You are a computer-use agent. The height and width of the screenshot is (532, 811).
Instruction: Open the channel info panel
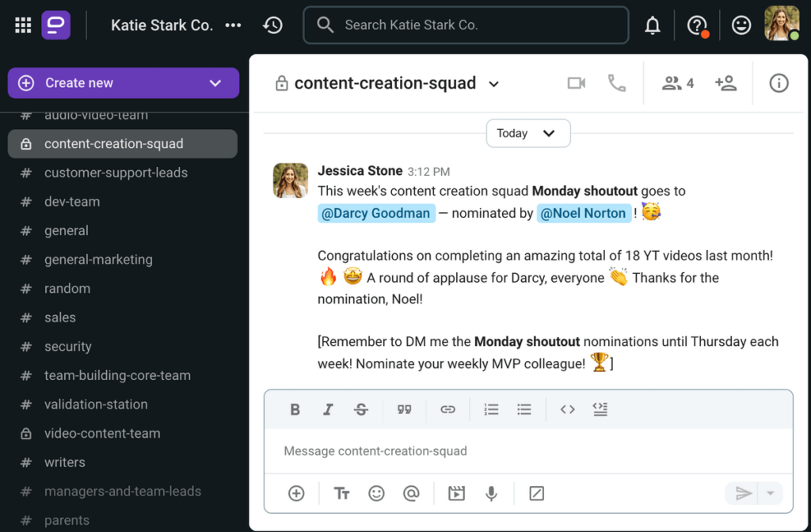[x=779, y=83]
